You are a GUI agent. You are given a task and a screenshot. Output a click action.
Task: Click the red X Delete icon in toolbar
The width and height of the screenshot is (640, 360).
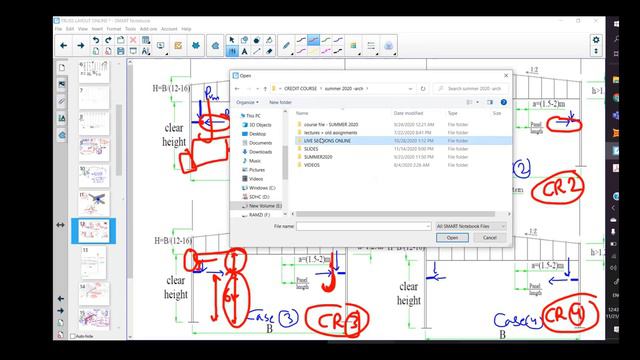point(133,40)
